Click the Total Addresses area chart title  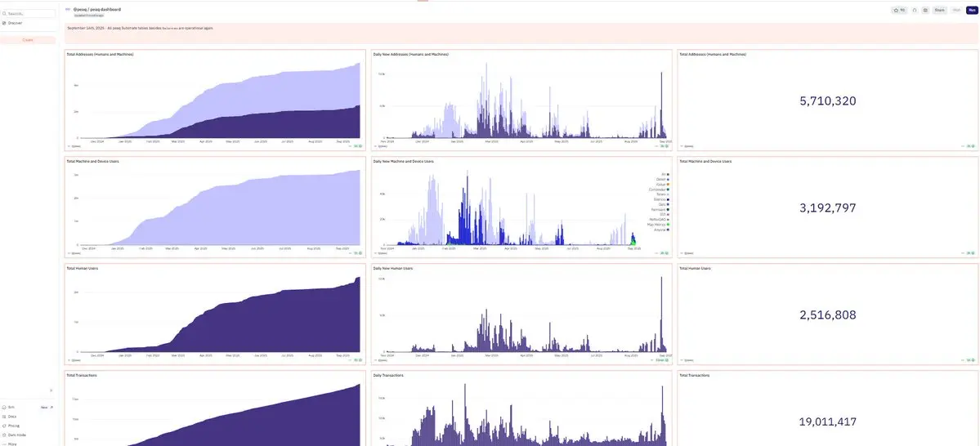point(100,55)
